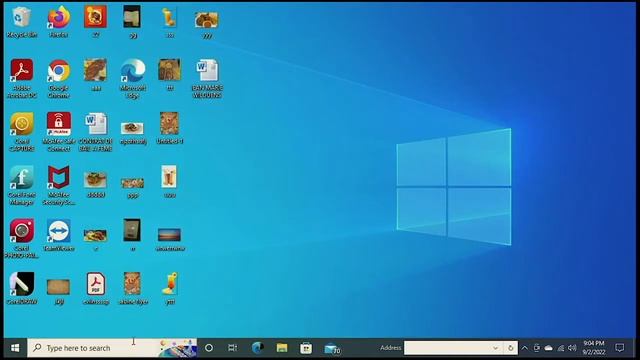This screenshot has width=640, height=360.
Task: Open Cortana from the taskbar
Action: (209, 348)
